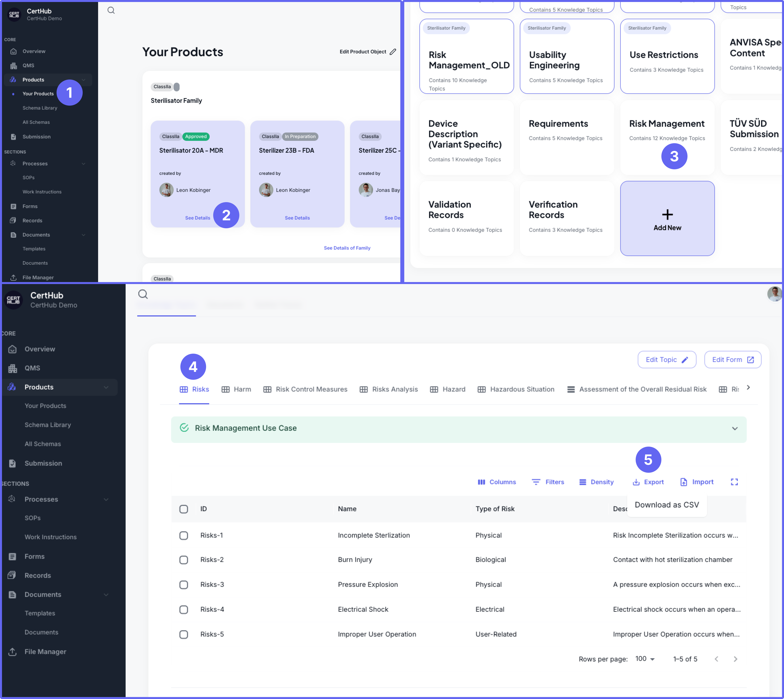The height and width of the screenshot is (699, 784).
Task: Check the Risks-1 Incomplete Sterlization row checkbox
Action: (184, 535)
